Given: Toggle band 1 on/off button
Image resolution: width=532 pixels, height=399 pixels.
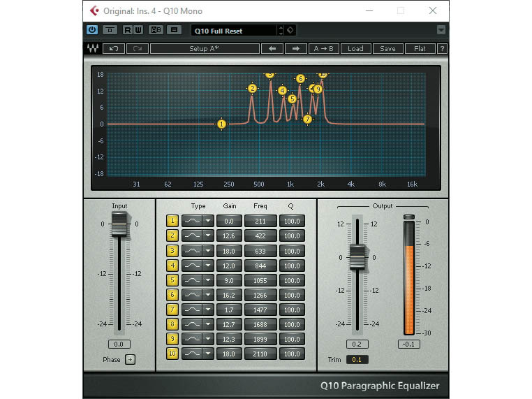Looking at the screenshot, I should (x=172, y=221).
